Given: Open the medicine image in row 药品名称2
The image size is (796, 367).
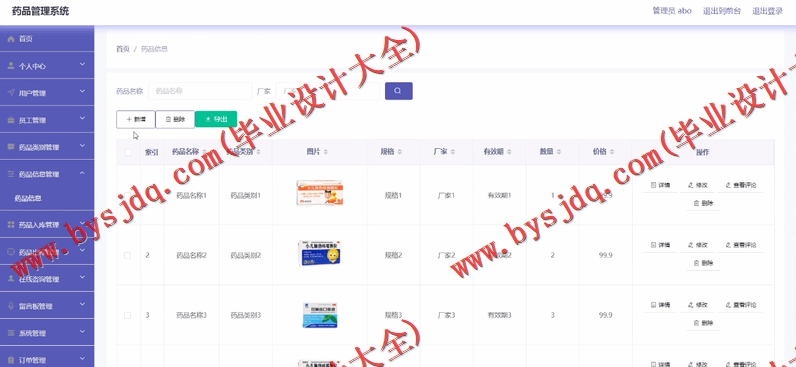Looking at the screenshot, I should (319, 253).
